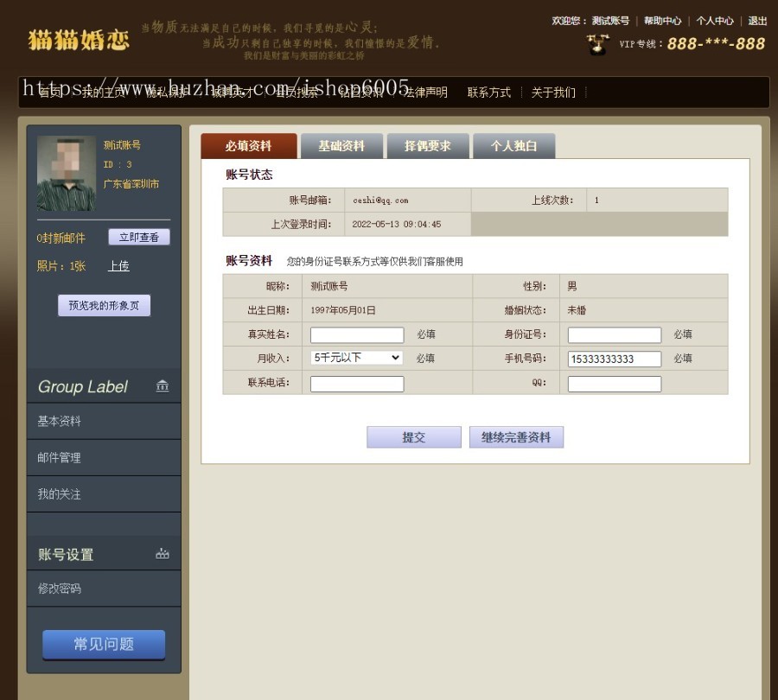This screenshot has height=700, width=778.
Task: Click the 继续完善资料 button
Action: click(516, 437)
